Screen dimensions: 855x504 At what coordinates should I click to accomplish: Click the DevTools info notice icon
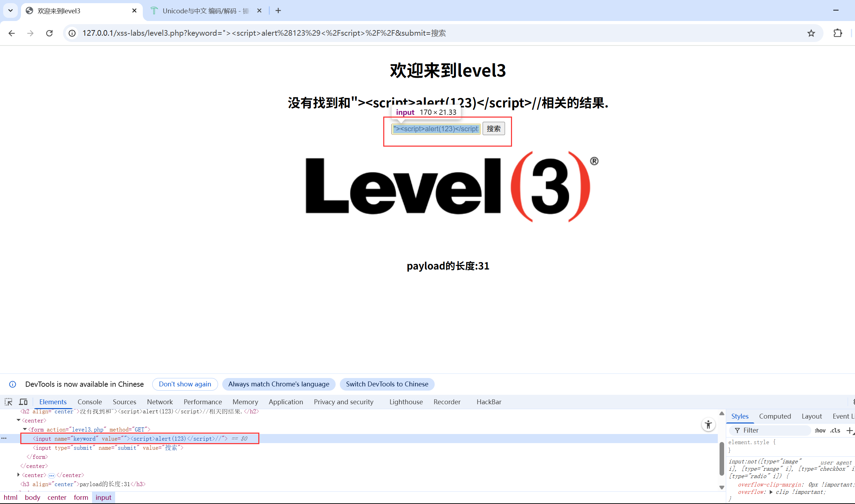pos(13,384)
